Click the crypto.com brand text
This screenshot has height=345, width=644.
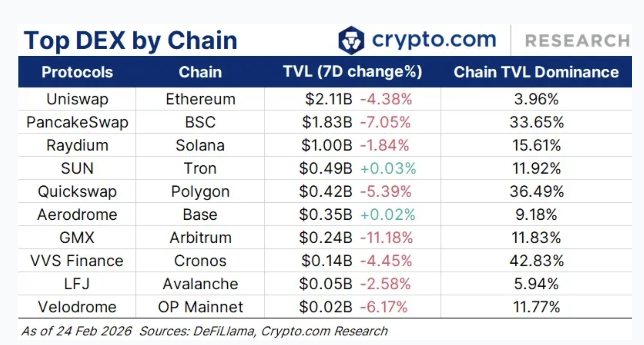(434, 40)
